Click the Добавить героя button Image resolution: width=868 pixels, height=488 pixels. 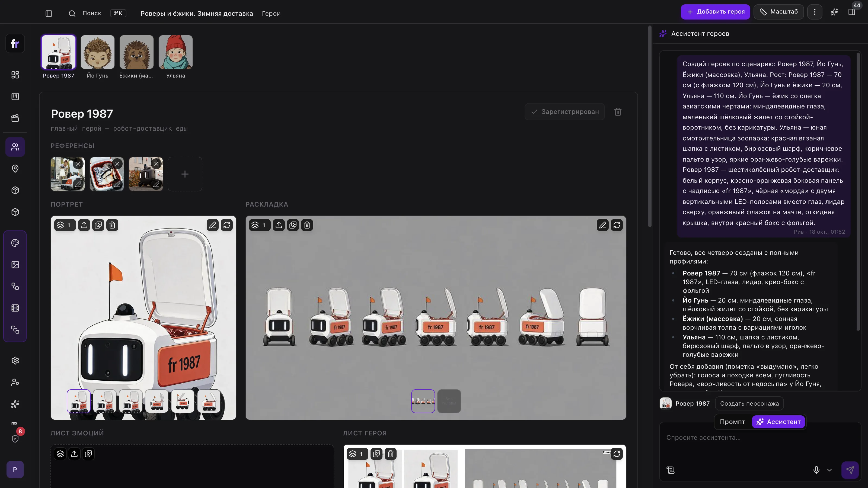[x=715, y=12]
